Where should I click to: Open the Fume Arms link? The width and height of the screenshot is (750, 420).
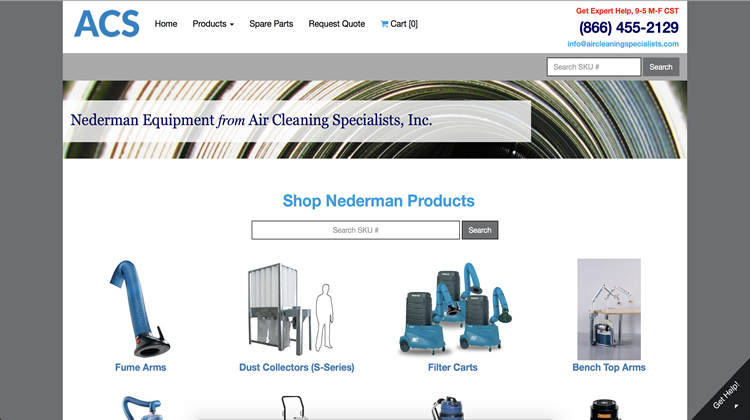tap(141, 367)
